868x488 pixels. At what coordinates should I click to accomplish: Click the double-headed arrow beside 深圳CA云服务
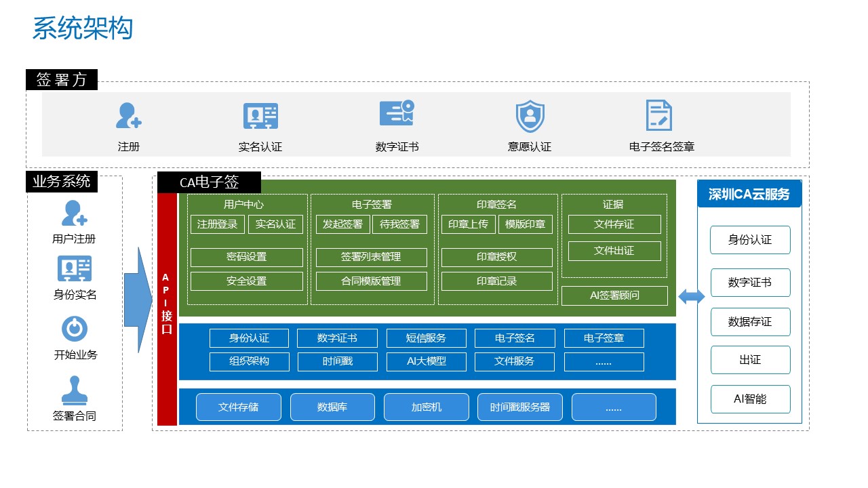692,296
